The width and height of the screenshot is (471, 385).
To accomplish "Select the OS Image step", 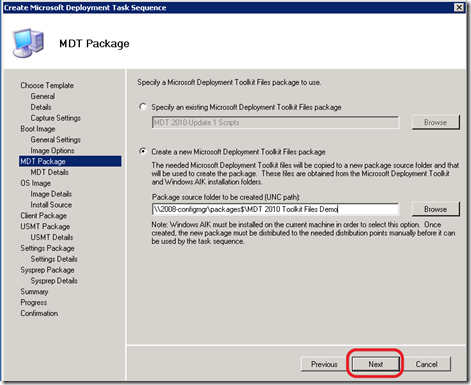I will click(35, 183).
